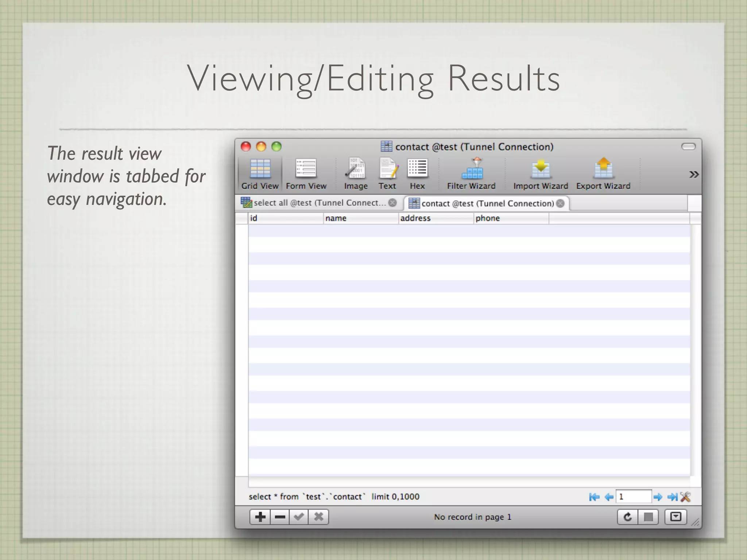747x560 pixels.
Task: Zoom the window with green button
Action: [276, 147]
